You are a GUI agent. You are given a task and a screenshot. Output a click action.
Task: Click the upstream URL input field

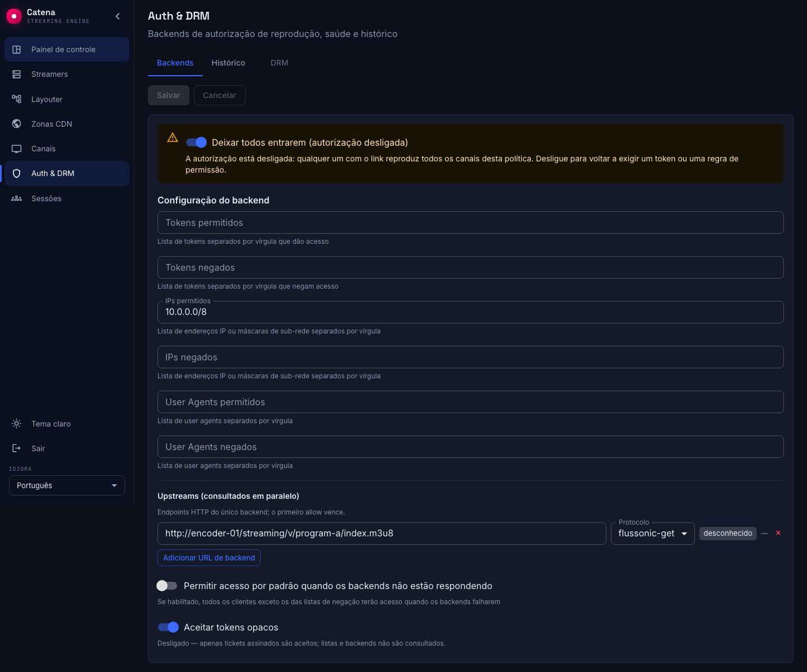(x=382, y=534)
